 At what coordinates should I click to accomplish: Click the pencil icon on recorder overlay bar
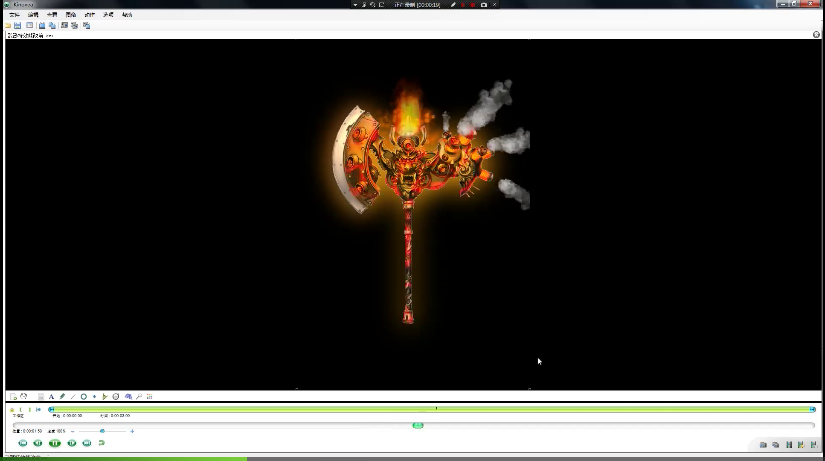coord(453,5)
